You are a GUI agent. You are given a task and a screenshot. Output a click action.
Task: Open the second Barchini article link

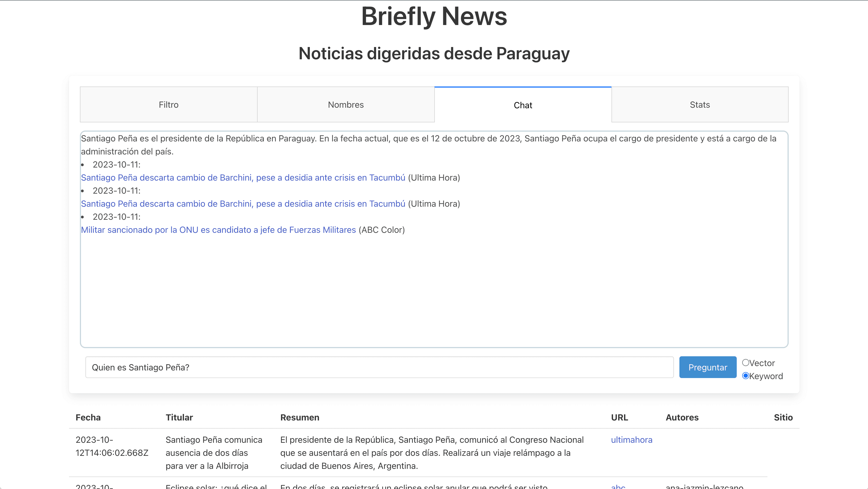coord(243,203)
